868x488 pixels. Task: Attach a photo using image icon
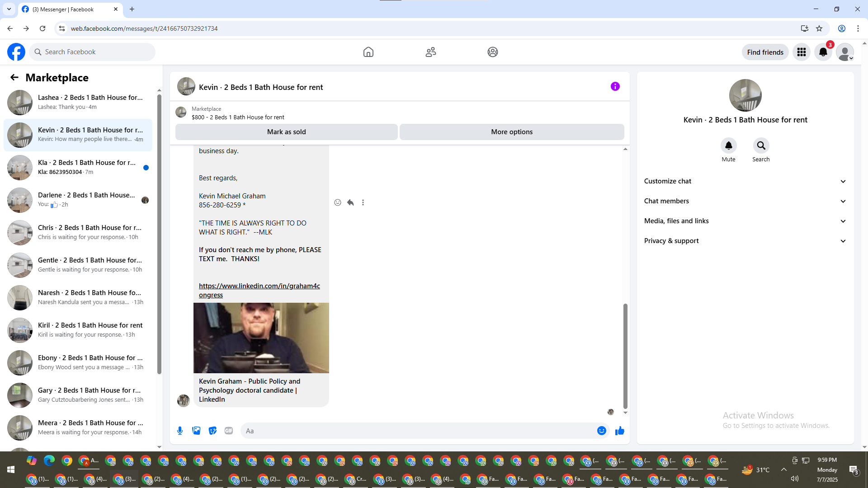click(x=196, y=431)
